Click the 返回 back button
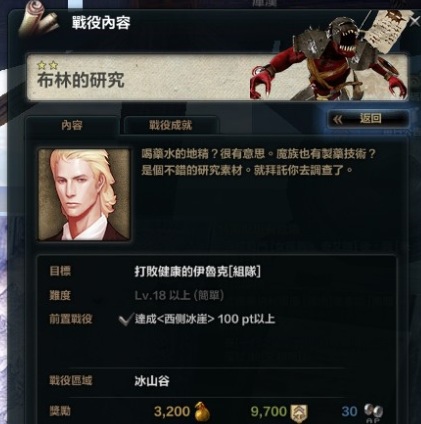This screenshot has height=424, width=421. (368, 119)
